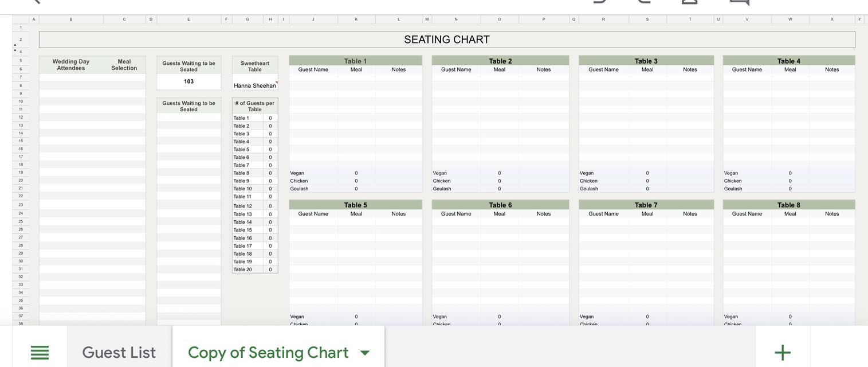Select the SEATING CHART title cell
The width and height of the screenshot is (868, 367).
[447, 40]
